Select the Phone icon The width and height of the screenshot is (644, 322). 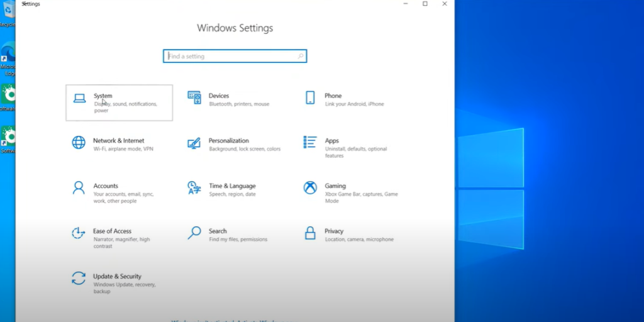click(x=310, y=97)
